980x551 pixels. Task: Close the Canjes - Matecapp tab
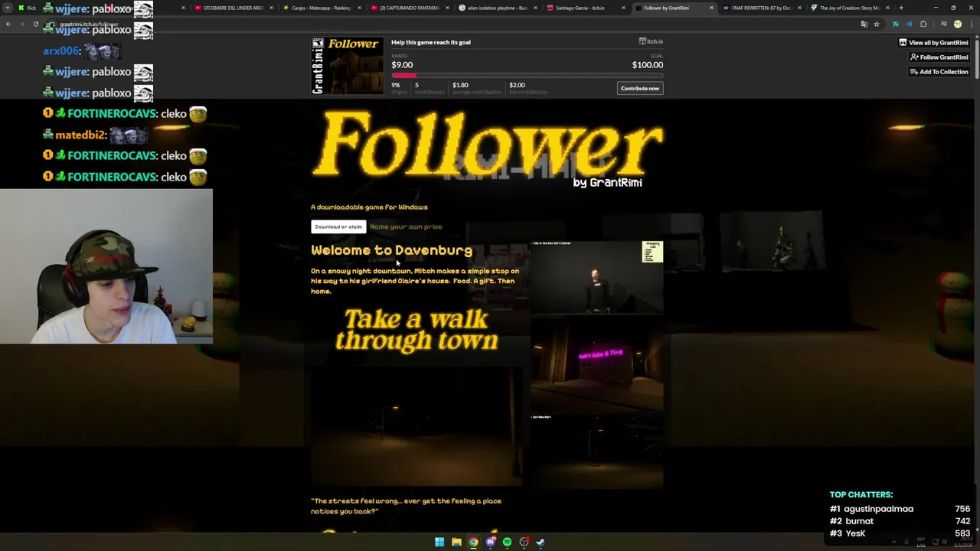pyautogui.click(x=359, y=8)
